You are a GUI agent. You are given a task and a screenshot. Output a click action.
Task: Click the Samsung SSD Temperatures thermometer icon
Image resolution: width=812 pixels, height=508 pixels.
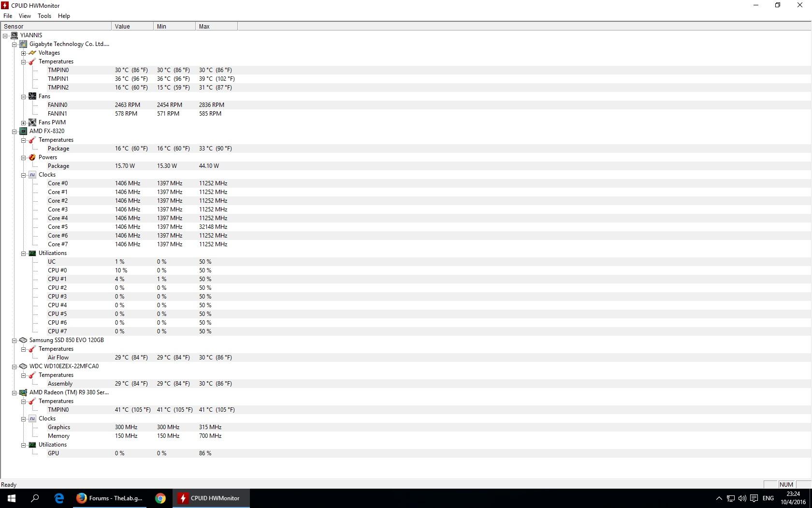click(x=32, y=349)
